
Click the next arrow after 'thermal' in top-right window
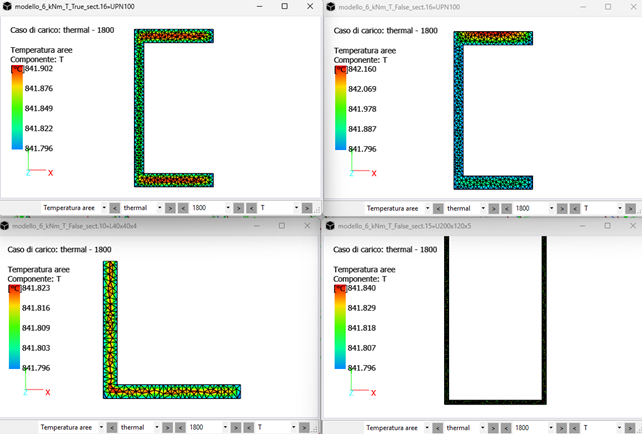[x=492, y=208]
